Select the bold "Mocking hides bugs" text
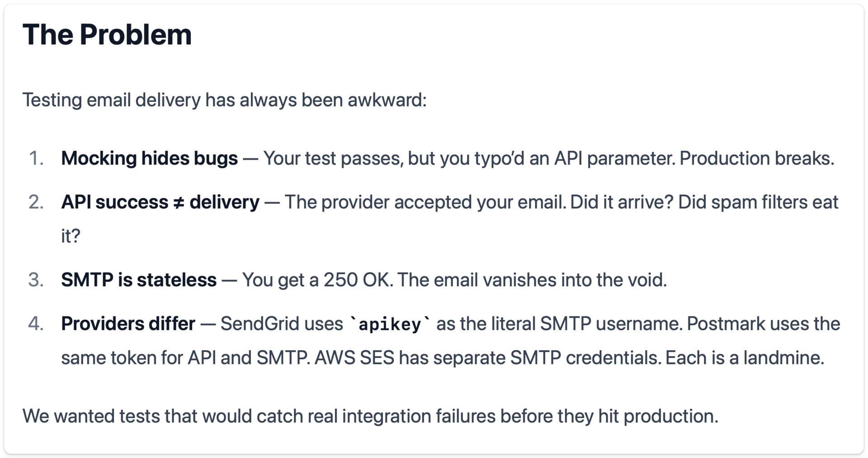Screen dimensions: 868x458 [149, 158]
